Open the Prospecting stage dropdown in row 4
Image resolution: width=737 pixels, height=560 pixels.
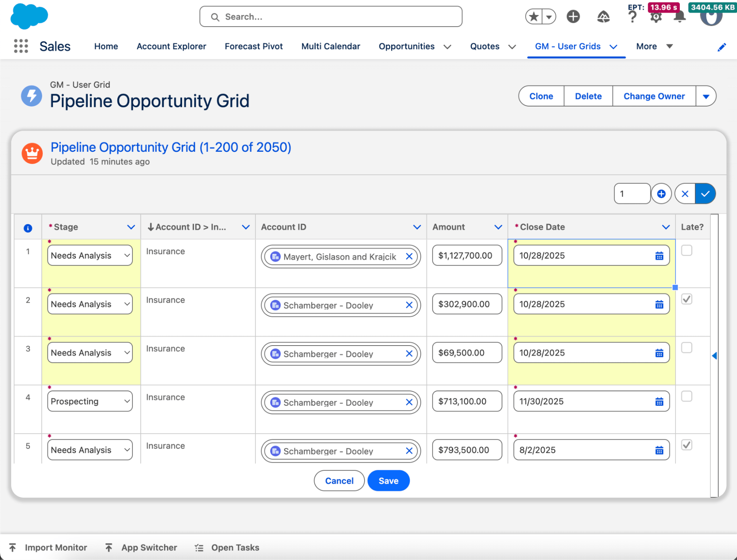coord(90,401)
